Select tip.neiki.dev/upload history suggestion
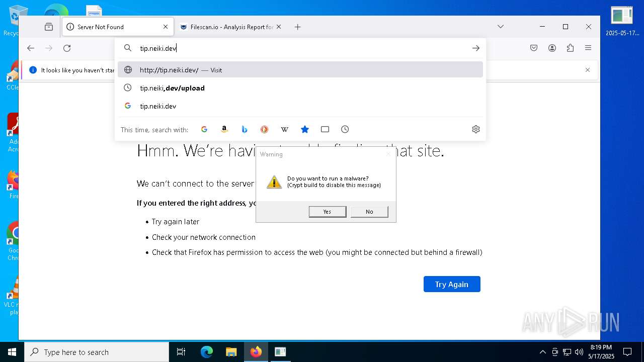The image size is (644, 362). [300, 88]
